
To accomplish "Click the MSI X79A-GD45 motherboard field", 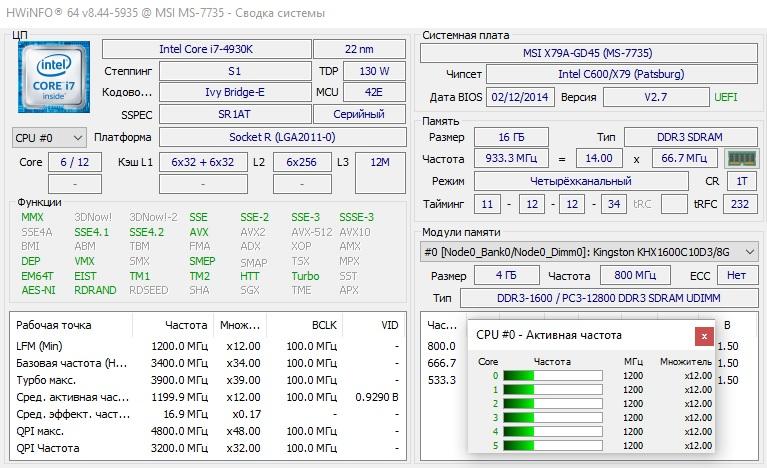I will 588,53.
